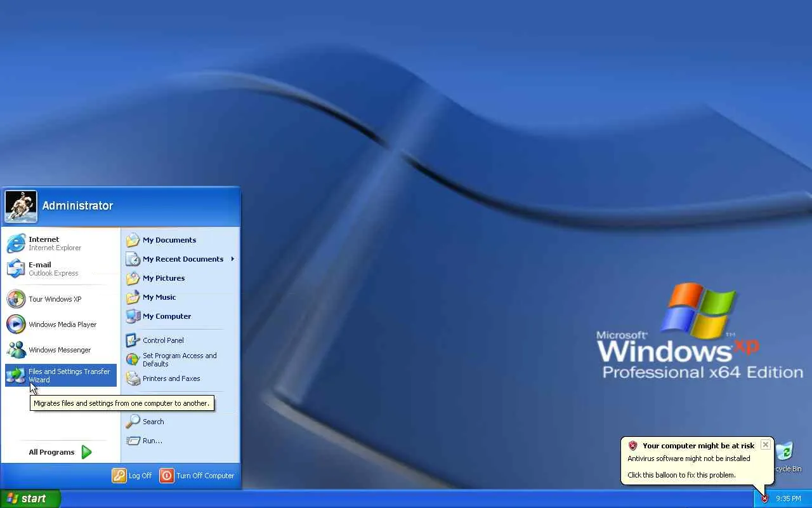Open the My Music folder icon
The height and width of the screenshot is (508, 812).
pyautogui.click(x=133, y=297)
